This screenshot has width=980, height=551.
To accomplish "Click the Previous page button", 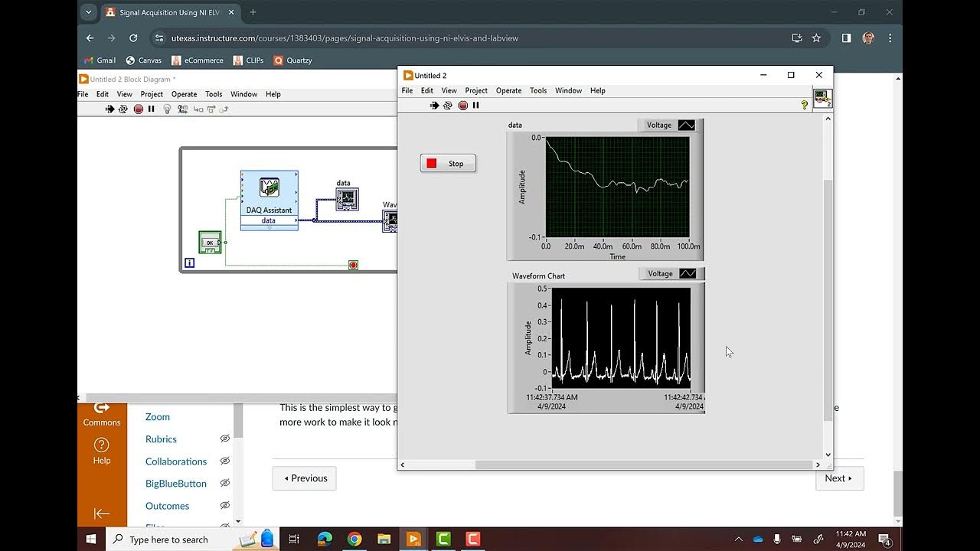I will pyautogui.click(x=305, y=478).
